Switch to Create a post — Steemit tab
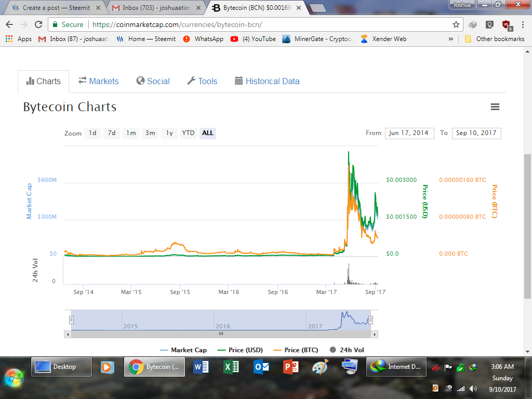532x399 pixels. (56, 7)
